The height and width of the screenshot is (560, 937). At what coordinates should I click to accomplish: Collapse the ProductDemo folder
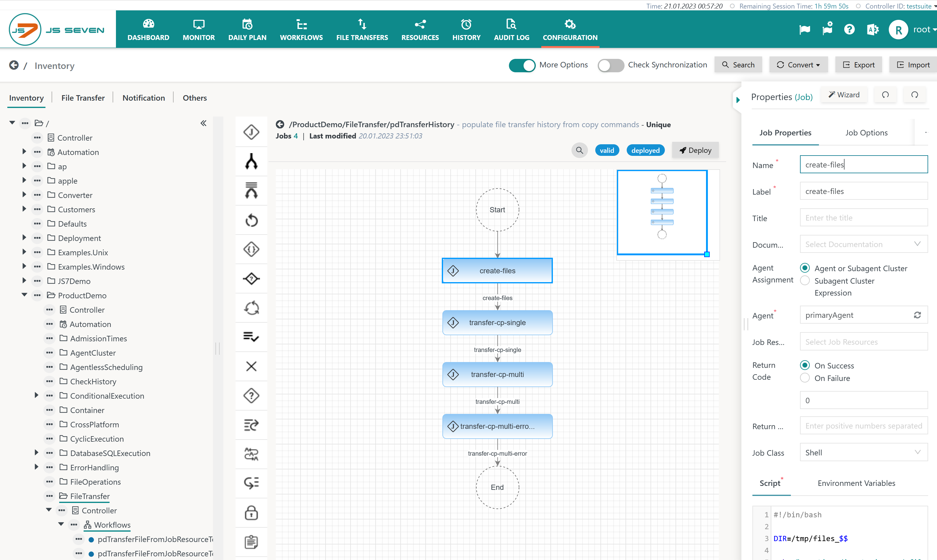[24, 295]
